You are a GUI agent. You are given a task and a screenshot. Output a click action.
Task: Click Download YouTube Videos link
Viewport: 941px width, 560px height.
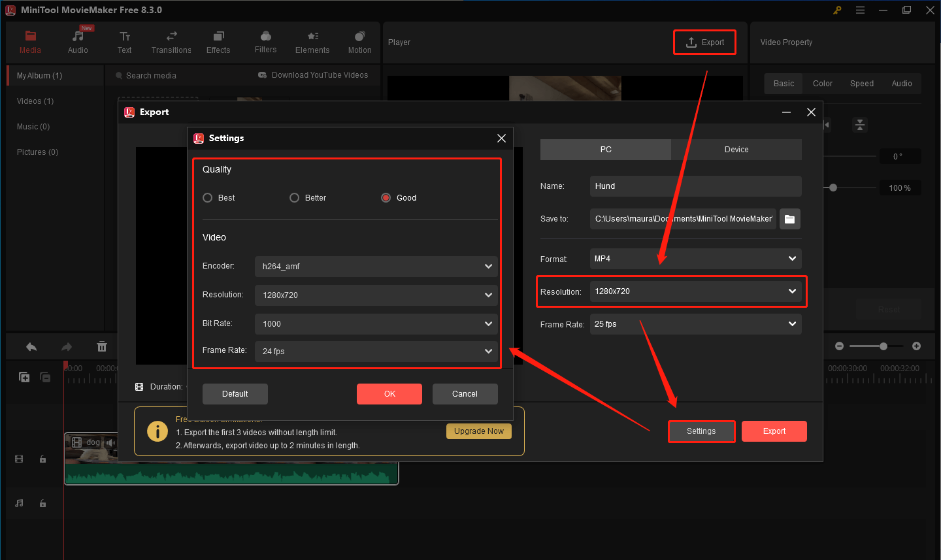coord(313,75)
